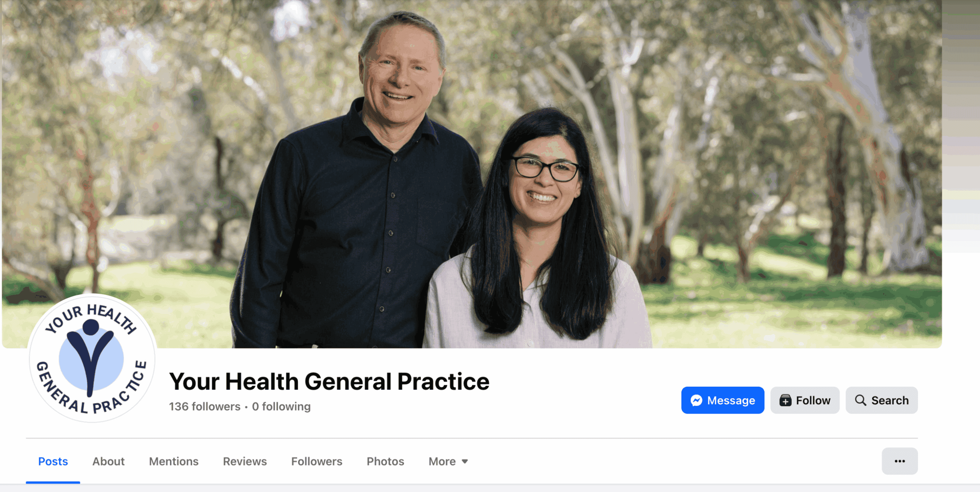The width and height of the screenshot is (980, 492).
Task: Follow the Your Health General Practice page
Action: [805, 400]
